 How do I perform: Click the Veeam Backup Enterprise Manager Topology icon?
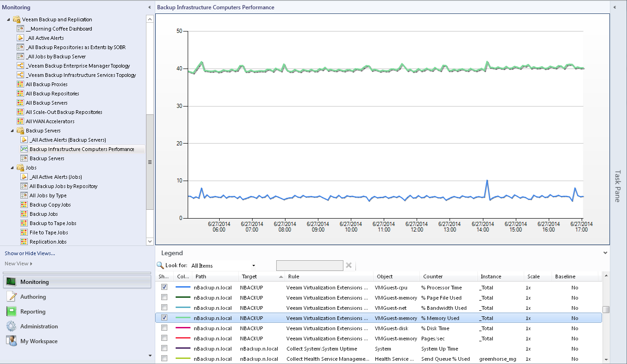click(x=20, y=66)
